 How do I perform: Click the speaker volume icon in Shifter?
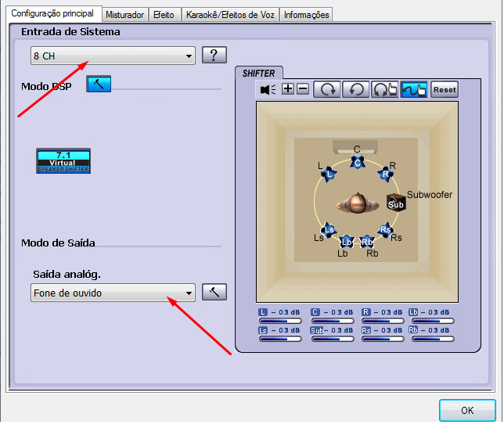268,89
